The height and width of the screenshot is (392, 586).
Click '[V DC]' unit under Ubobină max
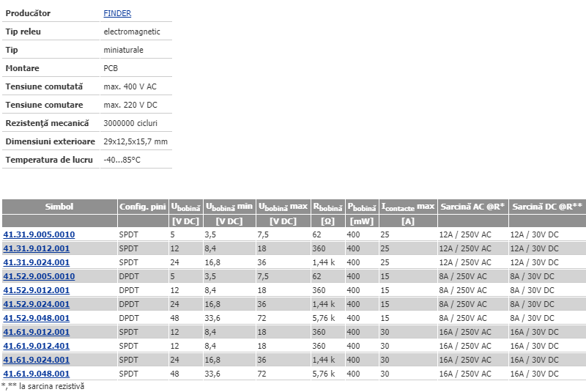tap(283, 221)
